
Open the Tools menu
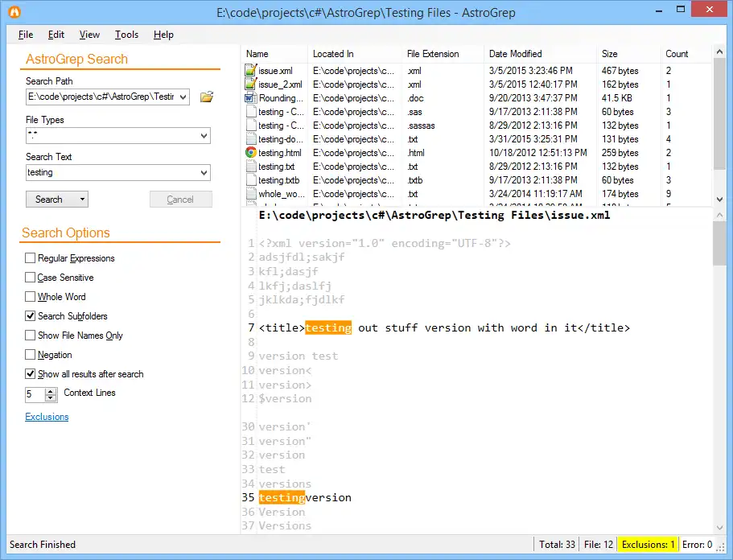126,35
